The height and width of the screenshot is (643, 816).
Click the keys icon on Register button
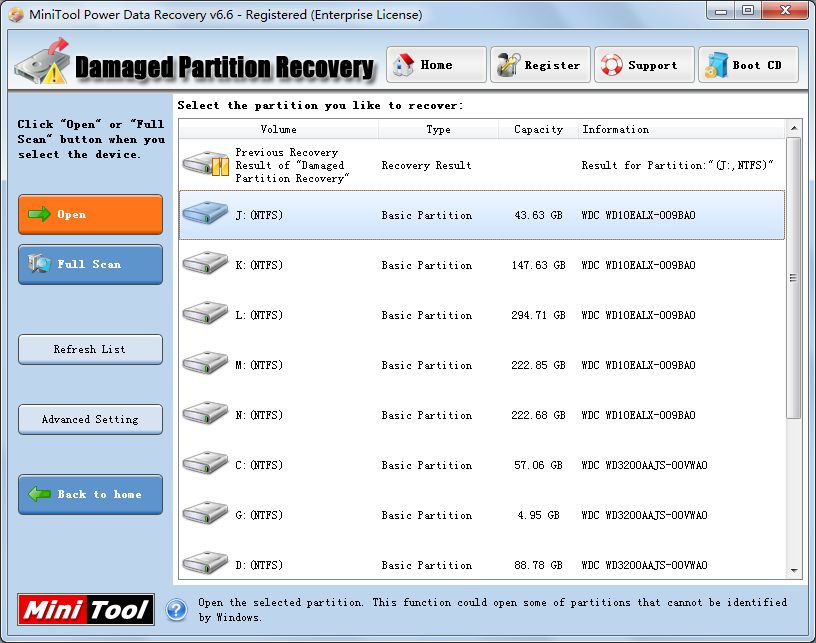click(508, 65)
